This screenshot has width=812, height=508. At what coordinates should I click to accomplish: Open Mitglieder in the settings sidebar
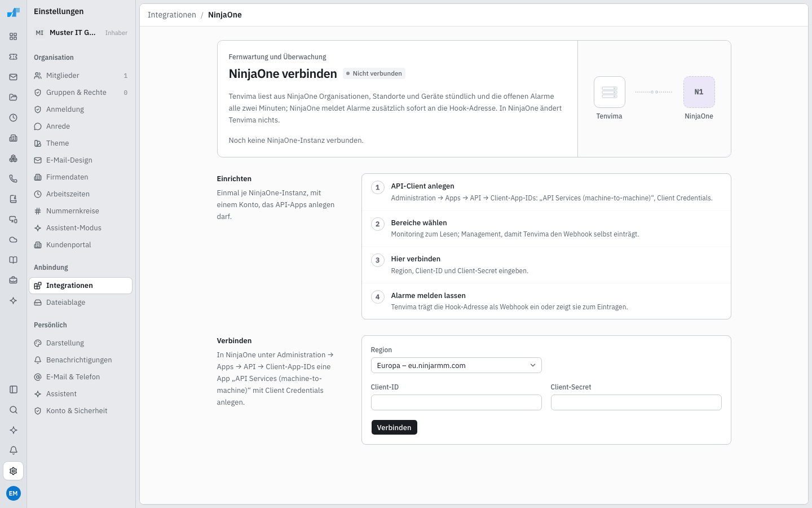click(81, 76)
